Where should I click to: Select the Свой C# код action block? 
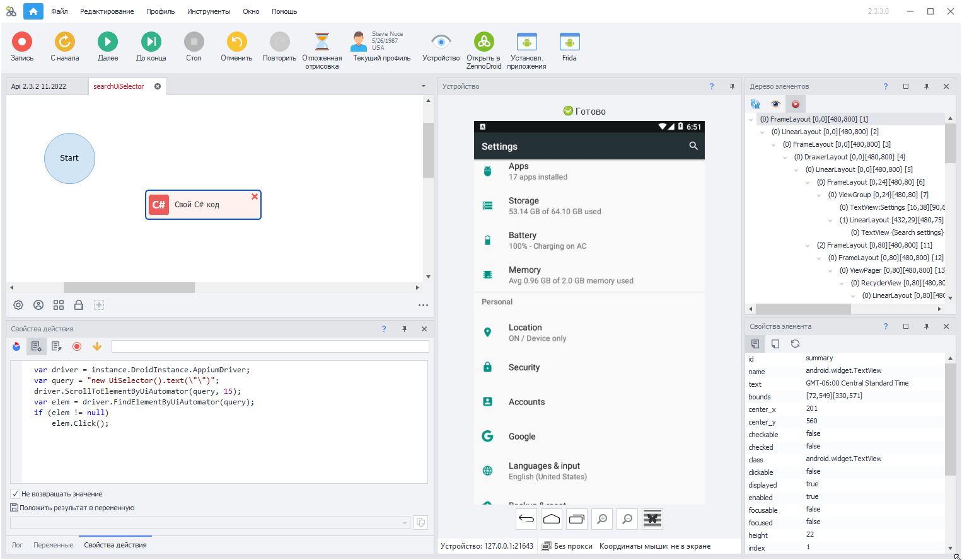(203, 205)
